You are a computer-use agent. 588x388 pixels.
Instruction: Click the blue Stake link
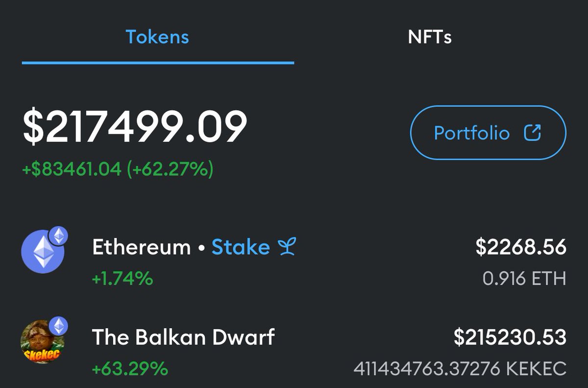point(241,247)
